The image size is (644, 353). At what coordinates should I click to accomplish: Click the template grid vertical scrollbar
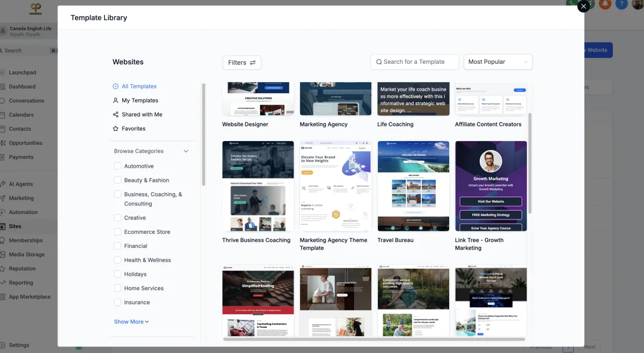[530, 163]
